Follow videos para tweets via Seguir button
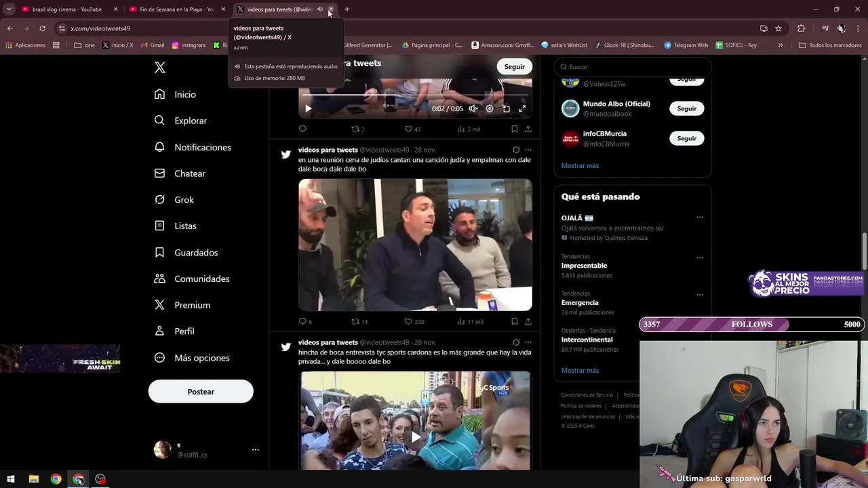The image size is (868, 488). tap(514, 66)
